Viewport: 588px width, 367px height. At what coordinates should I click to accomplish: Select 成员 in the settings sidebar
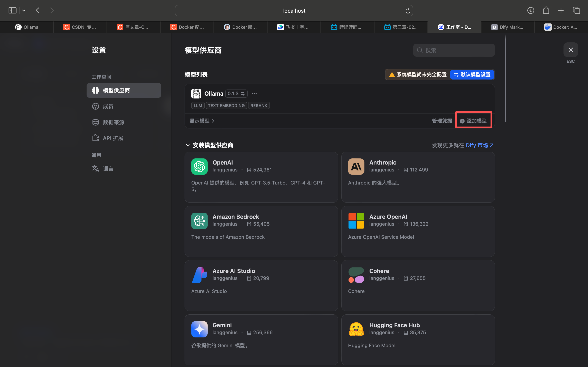tap(108, 106)
